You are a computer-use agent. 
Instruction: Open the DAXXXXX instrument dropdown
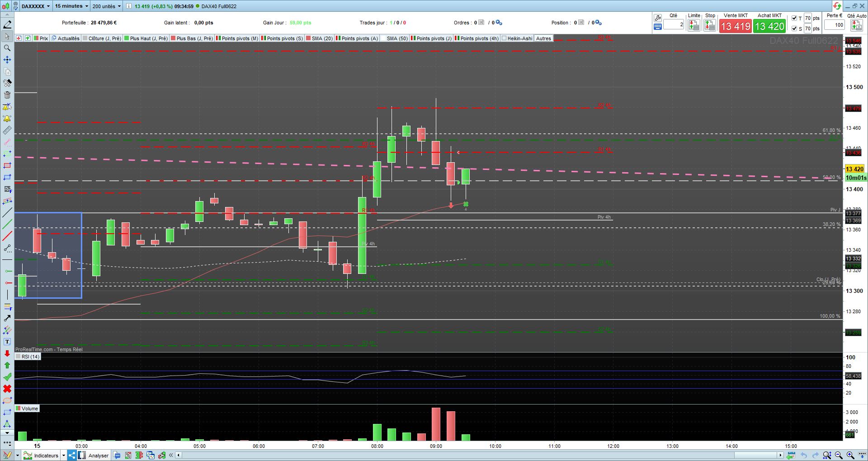(36, 6)
